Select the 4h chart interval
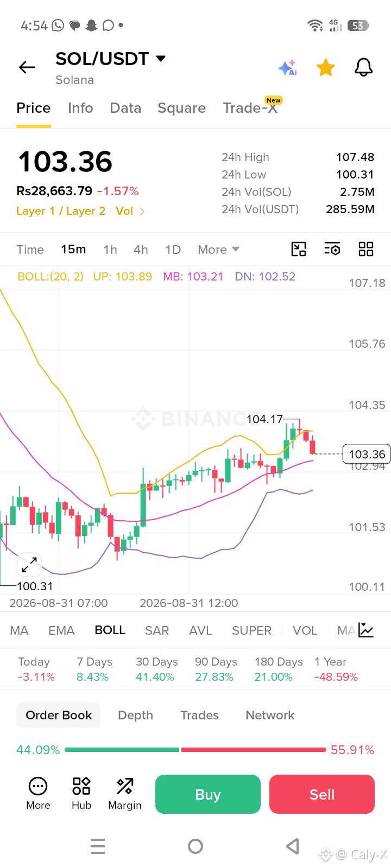Viewport: 391px width, 868px height. [x=141, y=250]
